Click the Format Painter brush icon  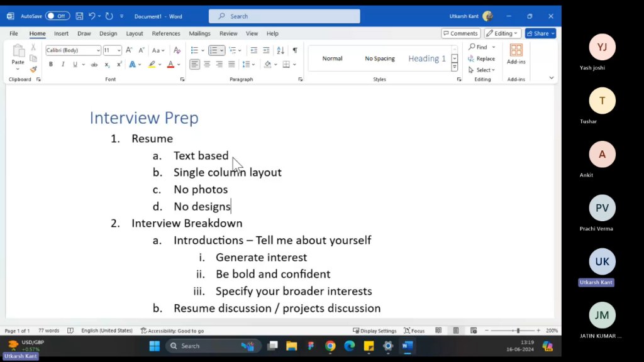(33, 69)
